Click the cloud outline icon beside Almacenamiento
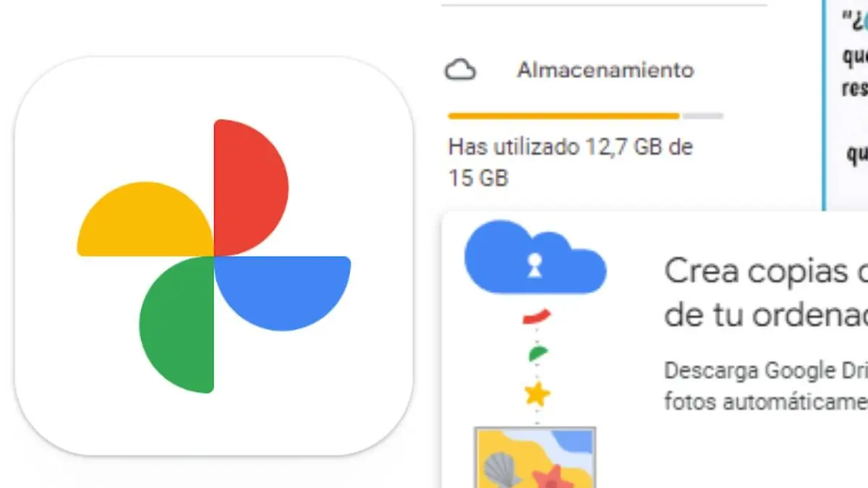 coord(460,70)
